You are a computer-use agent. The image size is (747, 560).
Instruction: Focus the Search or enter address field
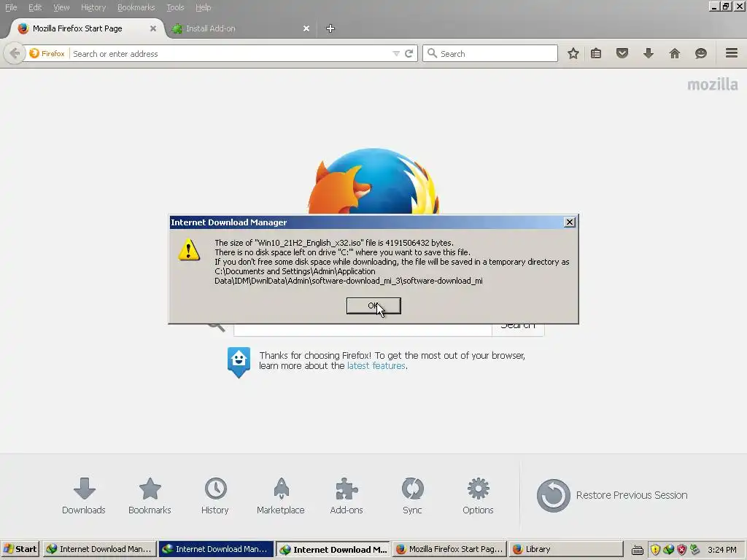231,54
